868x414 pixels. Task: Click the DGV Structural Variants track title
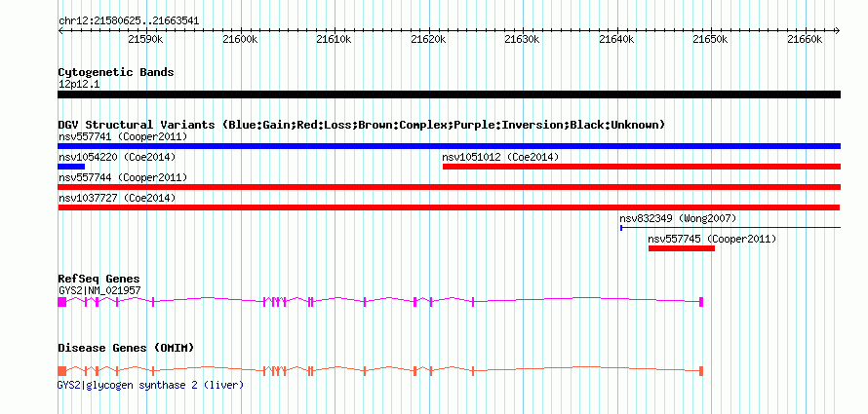click(x=362, y=125)
